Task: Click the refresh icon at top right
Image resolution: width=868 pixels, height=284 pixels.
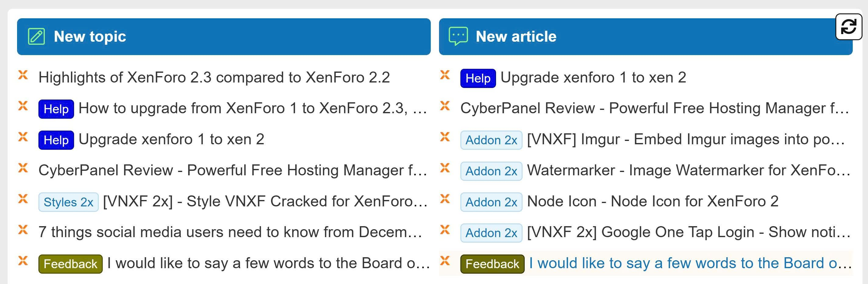Action: [848, 26]
